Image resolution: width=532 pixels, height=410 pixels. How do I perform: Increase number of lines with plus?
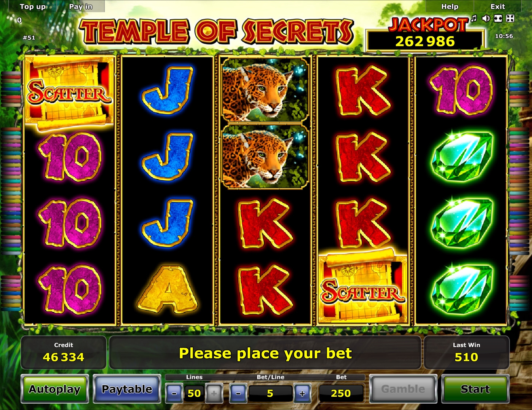[x=214, y=393]
